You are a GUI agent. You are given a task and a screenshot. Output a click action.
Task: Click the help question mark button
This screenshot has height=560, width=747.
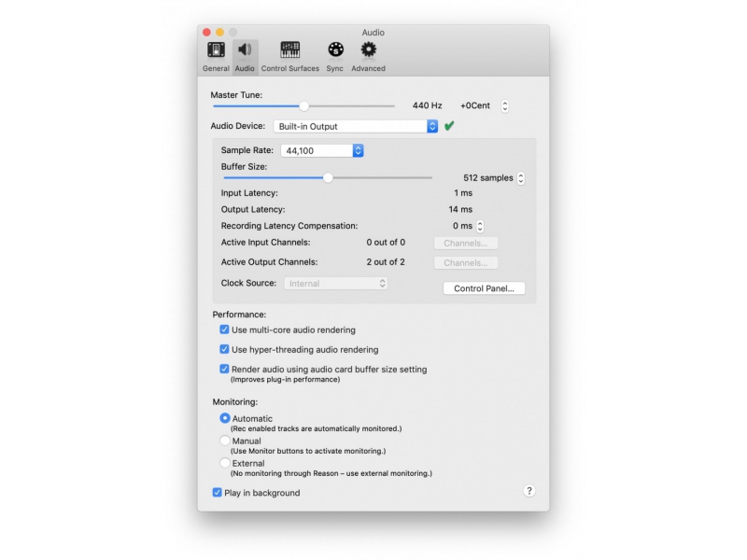tap(529, 491)
